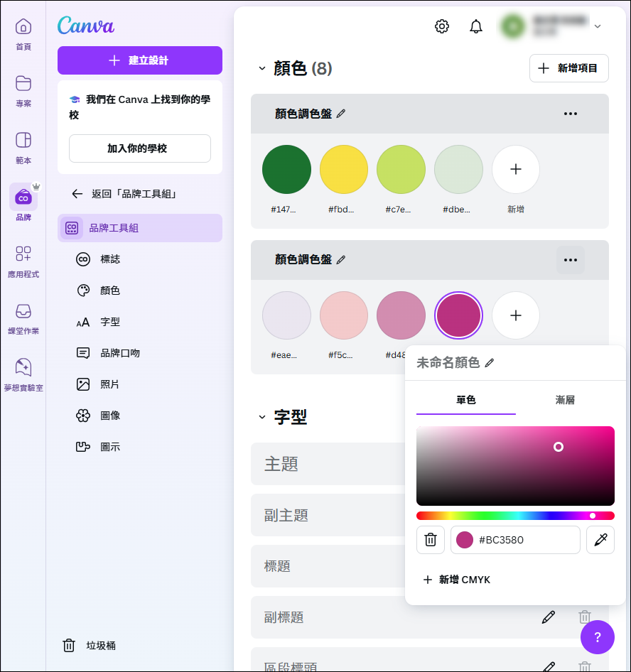631x672 pixels.
Task: Edit 未命名顏色 name with pencil icon
Action: 489,363
